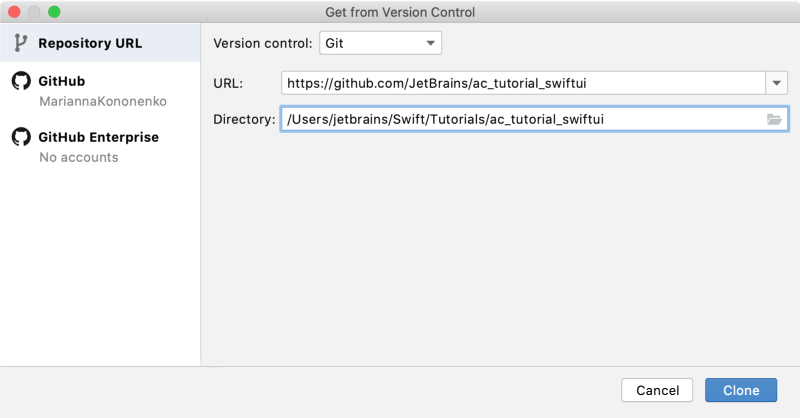The width and height of the screenshot is (800, 418).
Task: Click the Clone button
Action: coord(741,390)
